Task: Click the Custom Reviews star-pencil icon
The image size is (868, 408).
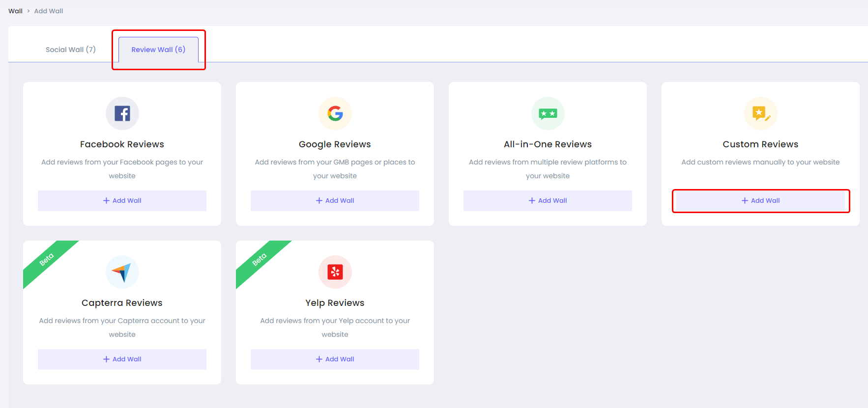Action: tap(760, 113)
